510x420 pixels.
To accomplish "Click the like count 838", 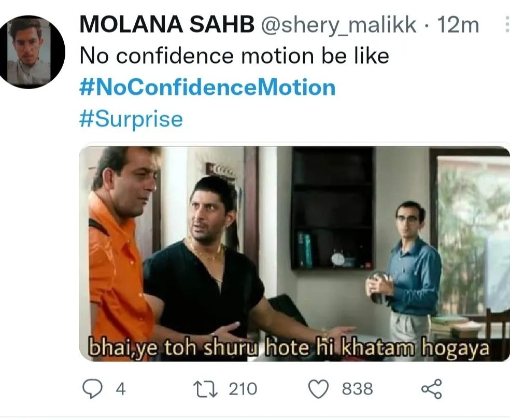I will coord(357,389).
